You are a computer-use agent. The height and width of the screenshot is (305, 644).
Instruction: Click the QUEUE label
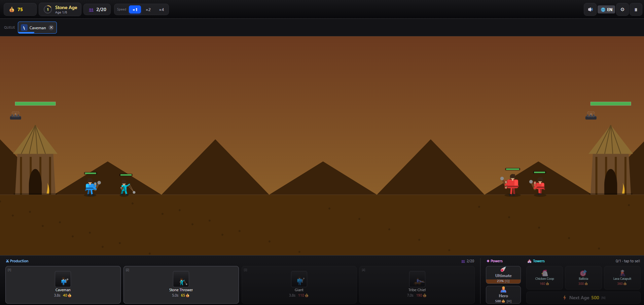[9, 28]
